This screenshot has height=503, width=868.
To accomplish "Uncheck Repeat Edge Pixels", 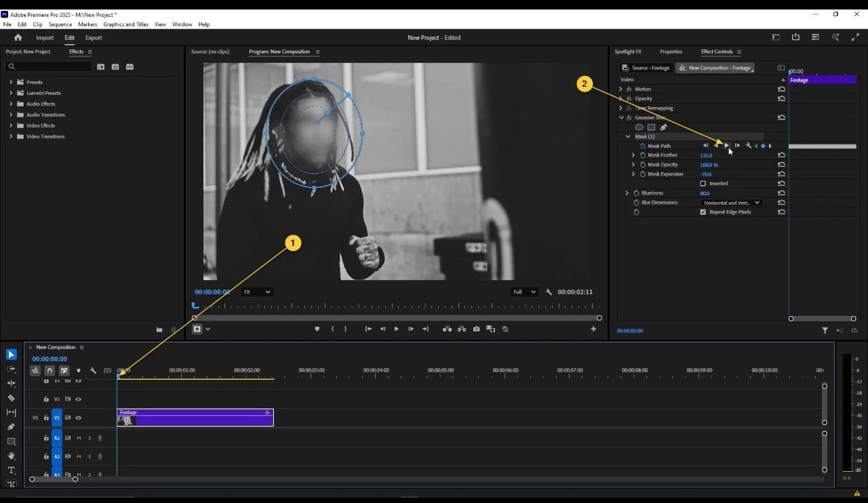I will [x=703, y=212].
